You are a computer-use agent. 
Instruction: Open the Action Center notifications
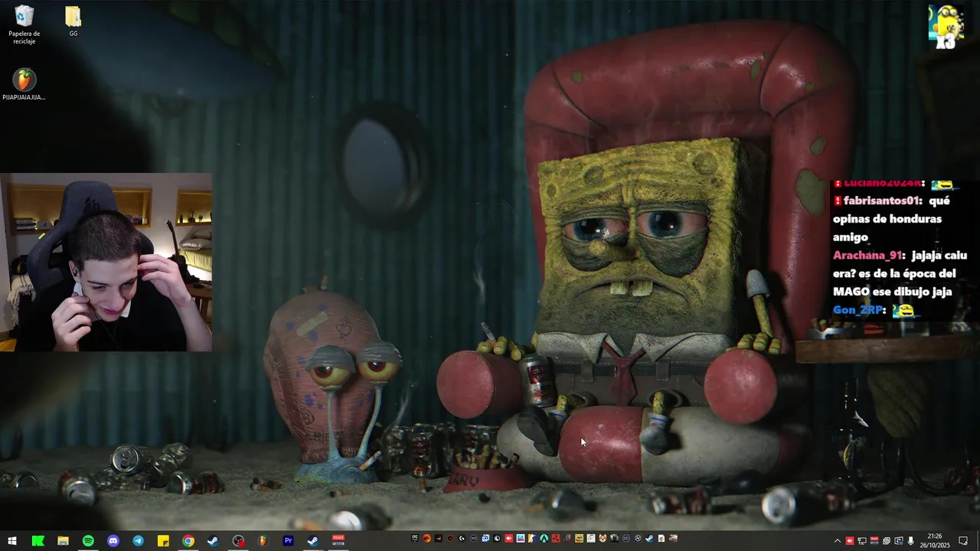coord(963,541)
